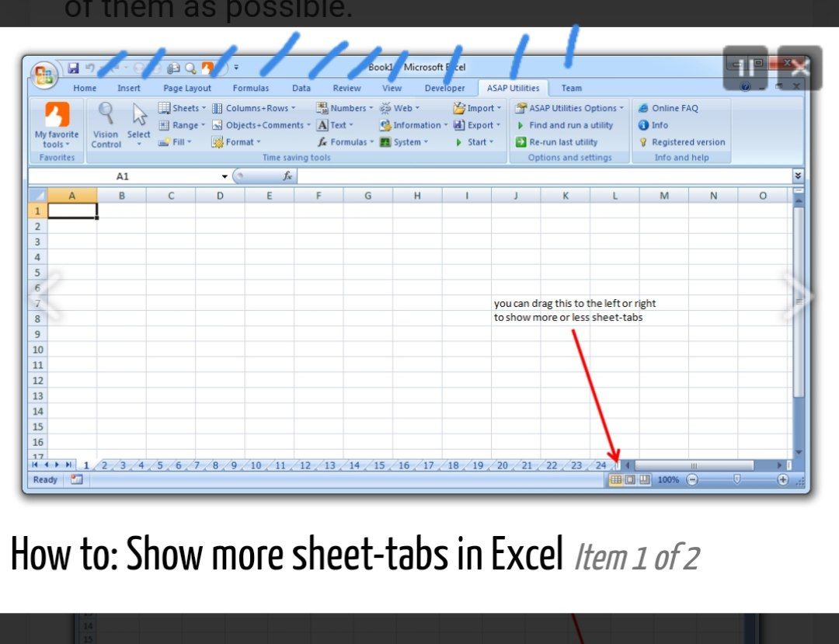Open the Fill menu in the ribbon
The width and height of the screenshot is (839, 644).
pos(175,142)
